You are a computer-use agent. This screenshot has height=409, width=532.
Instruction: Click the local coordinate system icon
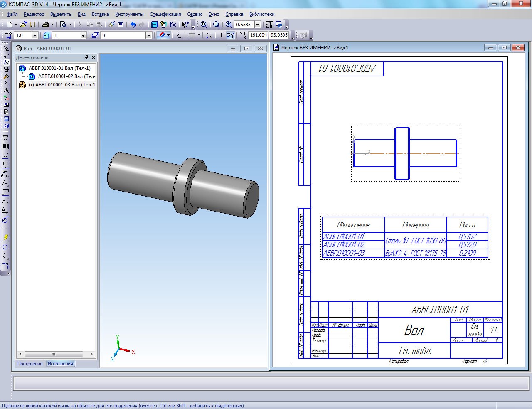point(209,35)
